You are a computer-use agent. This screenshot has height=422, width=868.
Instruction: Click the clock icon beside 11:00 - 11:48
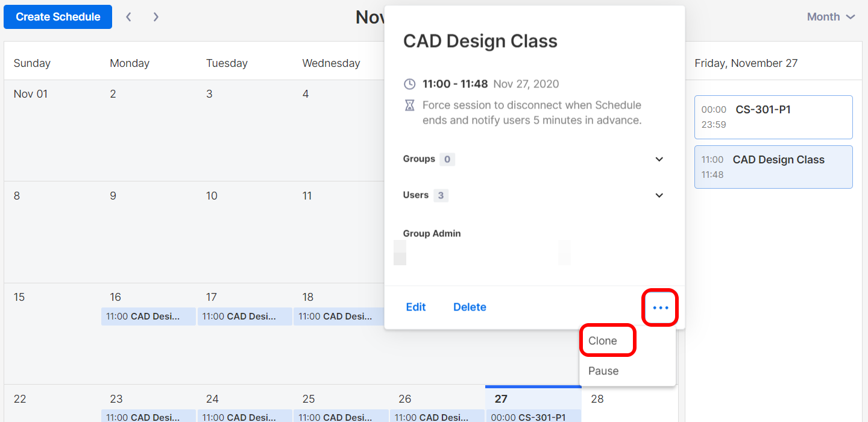409,84
